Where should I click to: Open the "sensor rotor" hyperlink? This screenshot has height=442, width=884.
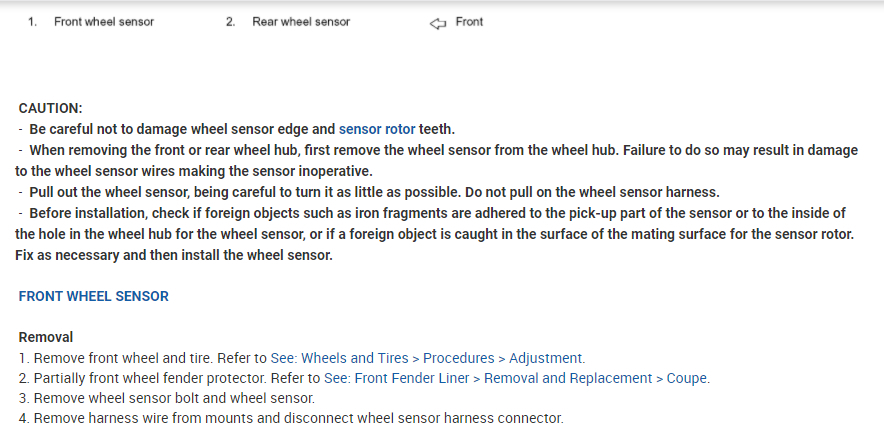(x=377, y=129)
